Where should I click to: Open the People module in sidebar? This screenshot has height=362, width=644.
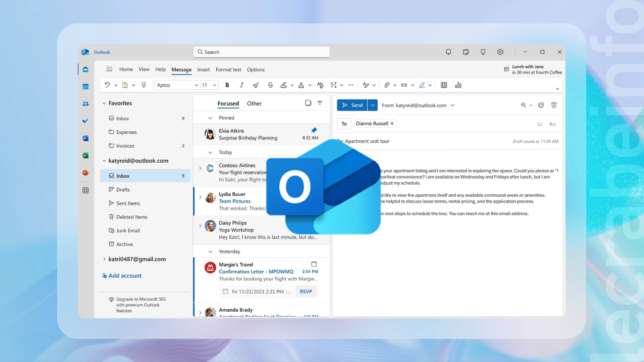tap(86, 104)
